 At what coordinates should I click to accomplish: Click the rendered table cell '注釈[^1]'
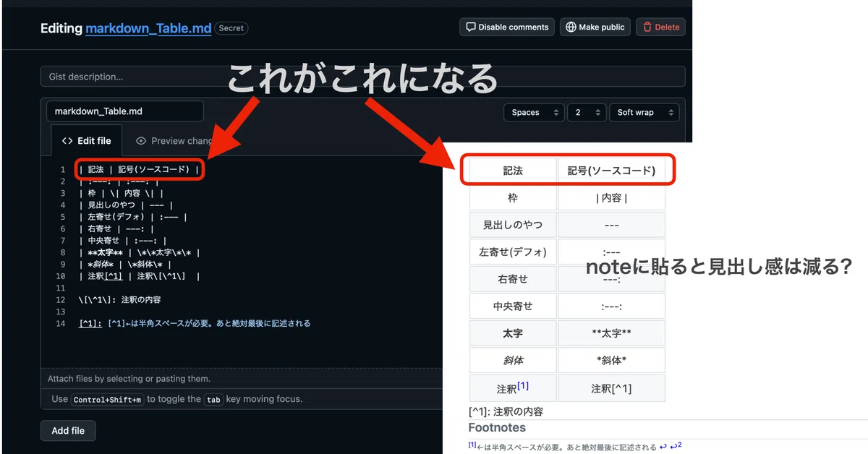tap(611, 388)
